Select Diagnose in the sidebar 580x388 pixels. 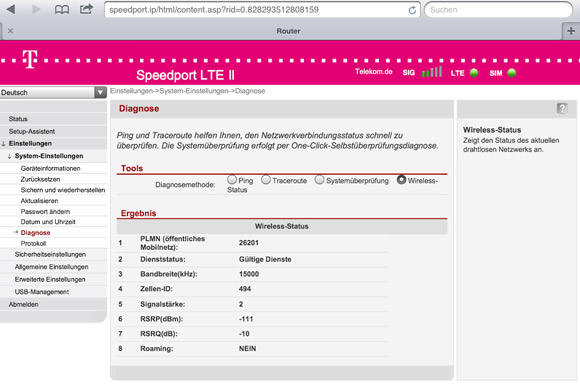pyautogui.click(x=36, y=233)
